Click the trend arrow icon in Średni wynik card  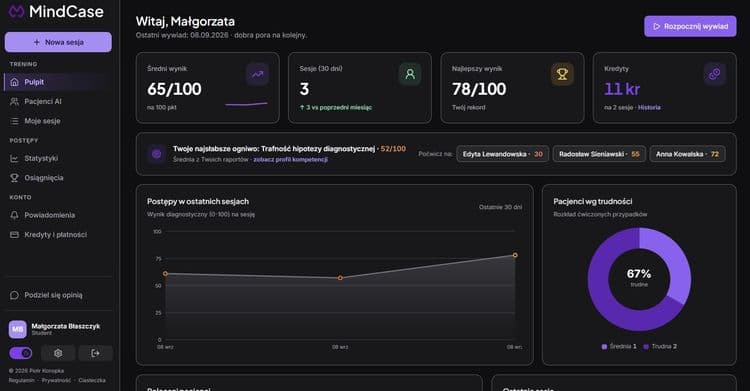click(257, 74)
